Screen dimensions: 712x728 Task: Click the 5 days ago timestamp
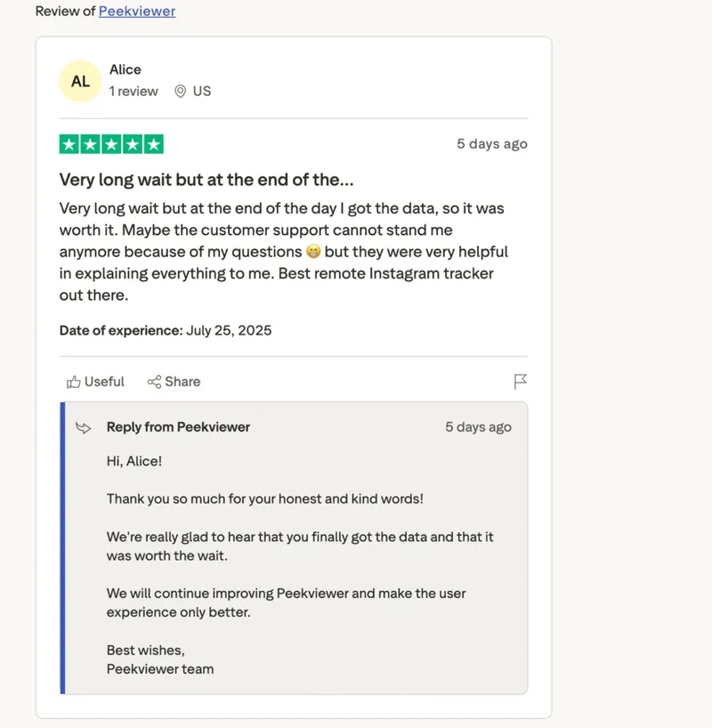492,143
